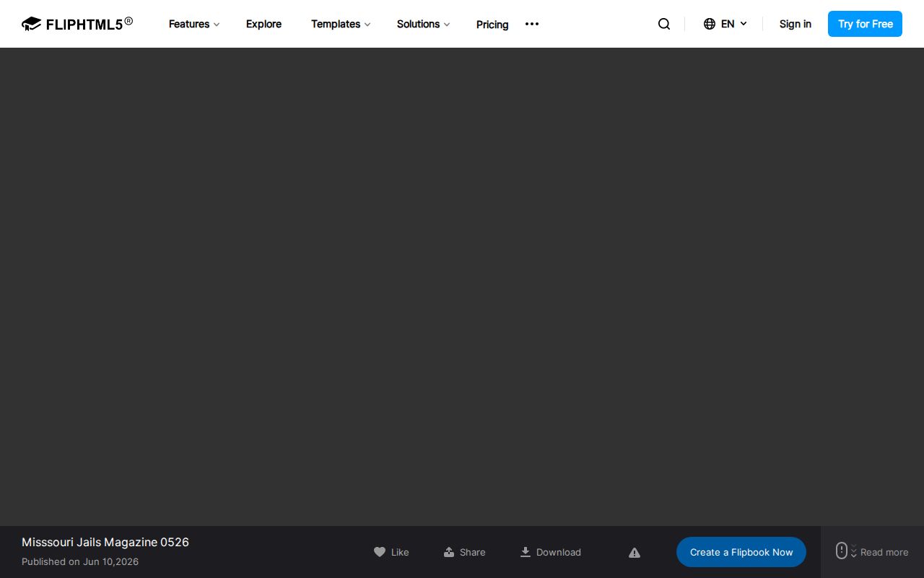
Task: Open the Pricing menu item
Action: 492,25
